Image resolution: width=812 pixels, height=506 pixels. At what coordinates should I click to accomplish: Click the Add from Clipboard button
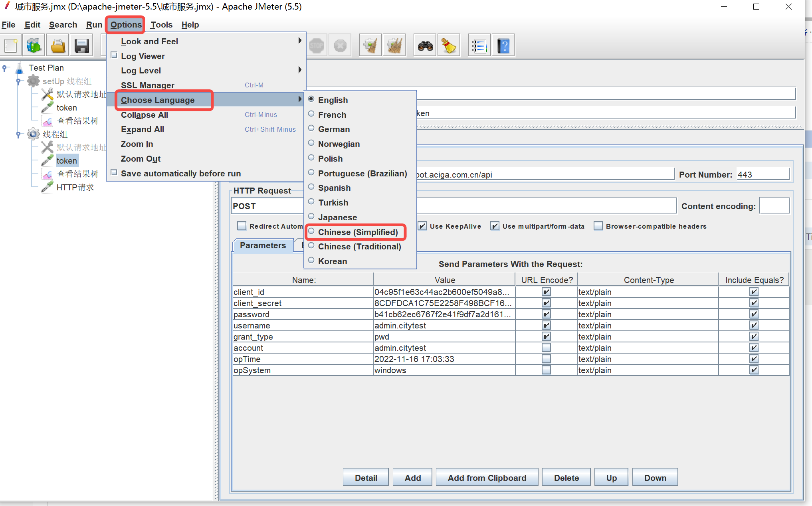point(487,478)
